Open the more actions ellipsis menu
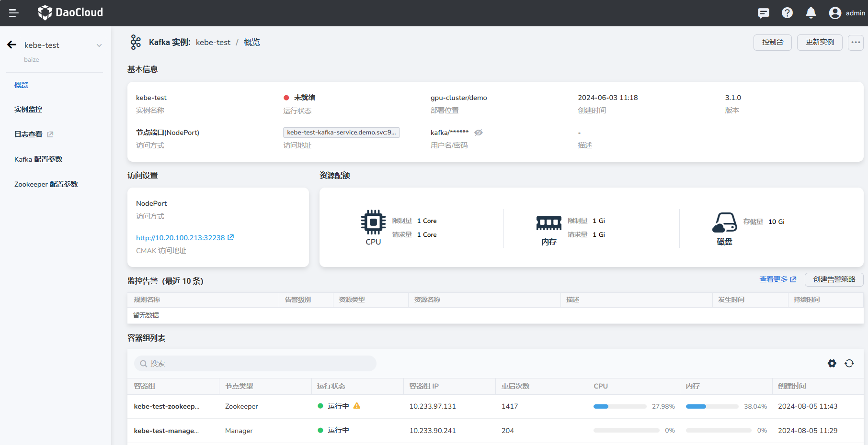Viewport: 868px width, 445px height. pos(856,42)
